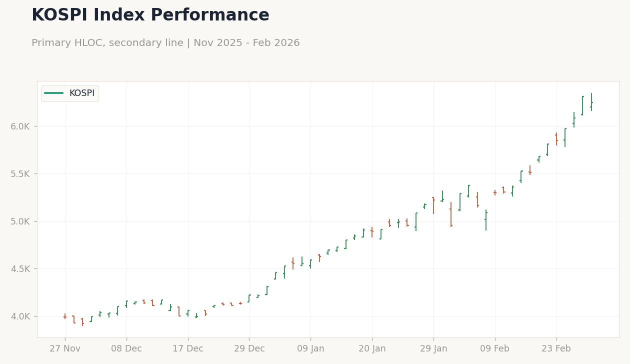Image resolution: width=630 pixels, height=364 pixels.
Task: Click the 09 Feb x-axis label
Action: (495, 349)
